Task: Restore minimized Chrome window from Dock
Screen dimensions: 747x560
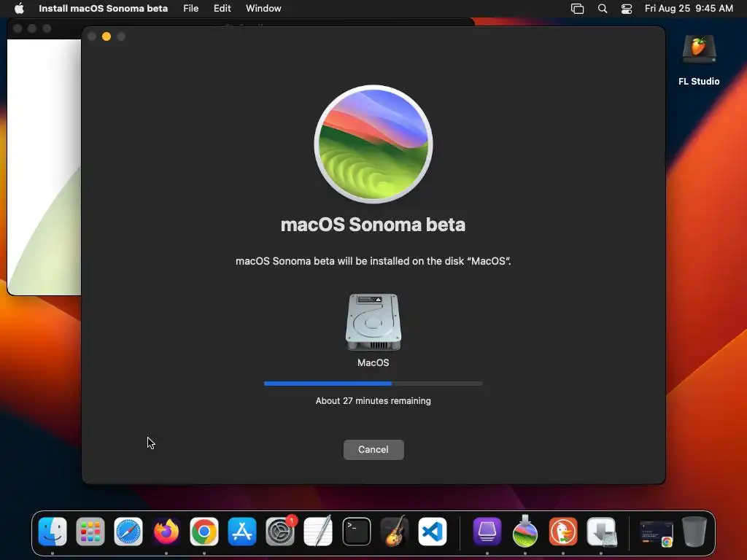Action: point(657,533)
